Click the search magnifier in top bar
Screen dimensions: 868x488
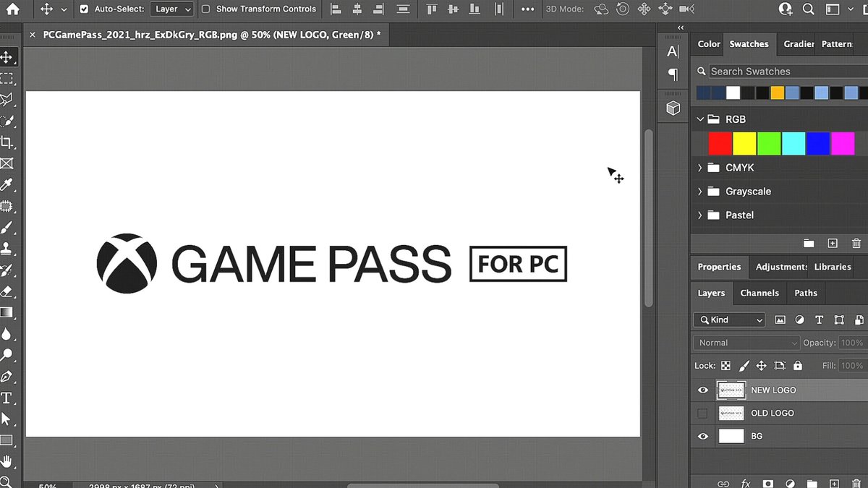coord(810,9)
